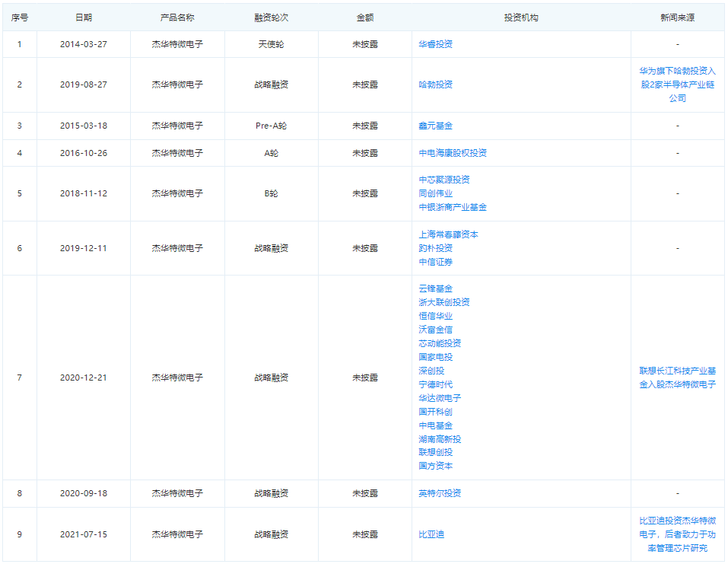Screen dimensions: 728x564
Task: Open the 鑫元基金 investor link
Action: click(435, 126)
